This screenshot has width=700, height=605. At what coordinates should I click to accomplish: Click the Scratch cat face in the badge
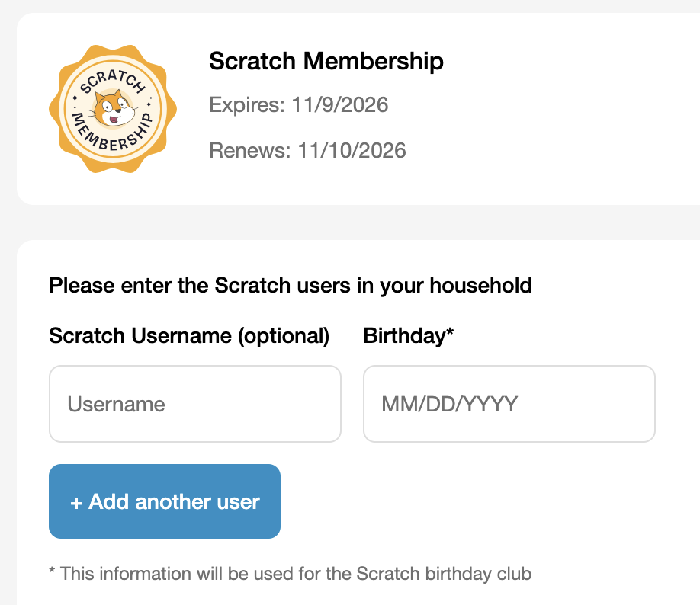coord(114,110)
